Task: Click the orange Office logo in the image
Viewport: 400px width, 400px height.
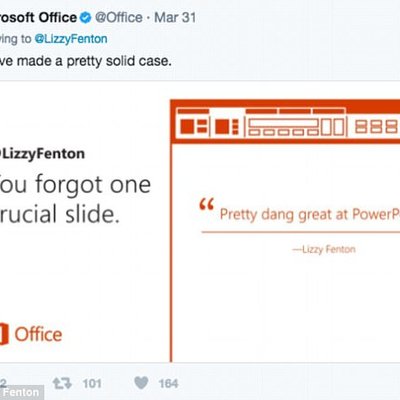Action: [31, 334]
